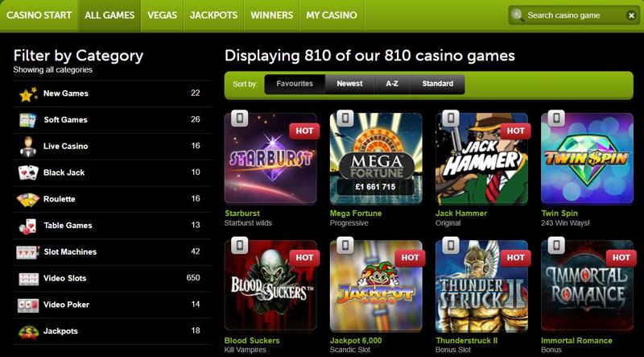644x357 pixels.
Task: Select the Jackpots money icon
Action: tap(28, 331)
